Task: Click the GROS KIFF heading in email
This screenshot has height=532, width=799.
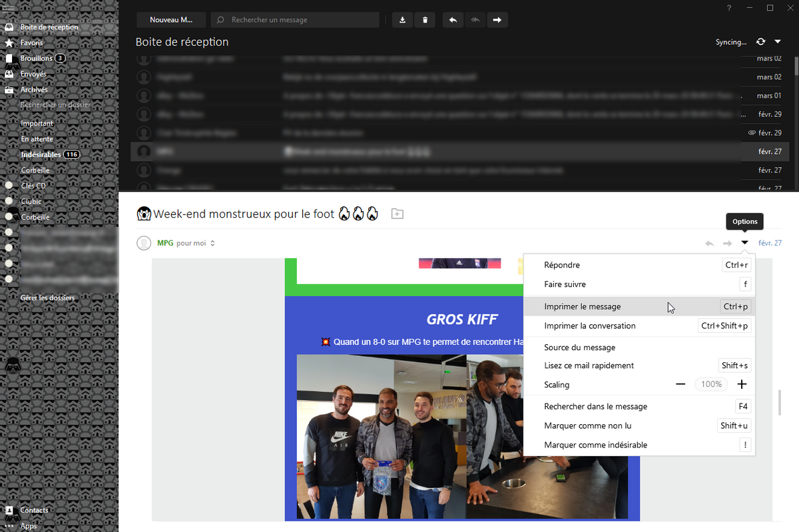Action: coord(462,319)
